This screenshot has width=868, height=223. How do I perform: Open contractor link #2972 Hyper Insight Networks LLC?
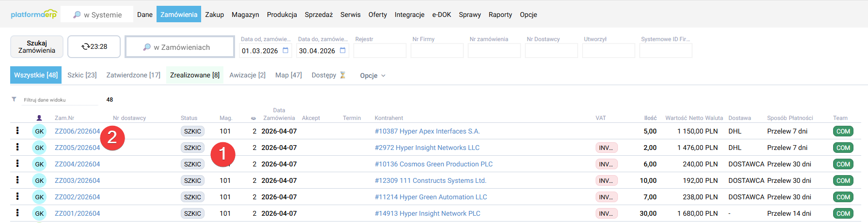pos(427,148)
